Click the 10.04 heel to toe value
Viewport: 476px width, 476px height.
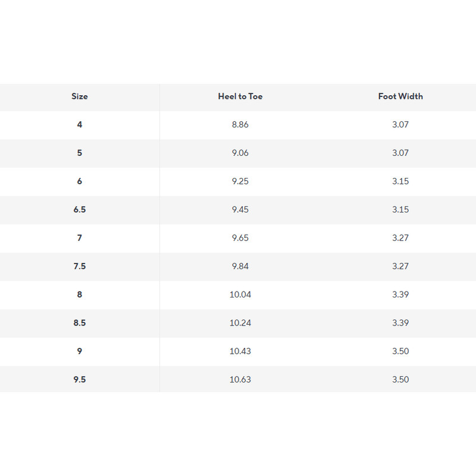coord(240,295)
